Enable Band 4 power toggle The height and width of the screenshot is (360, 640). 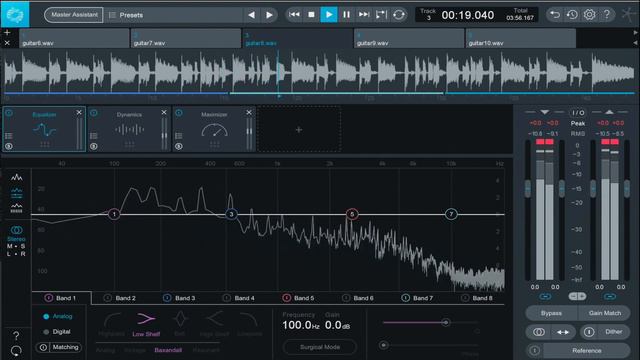click(227, 298)
